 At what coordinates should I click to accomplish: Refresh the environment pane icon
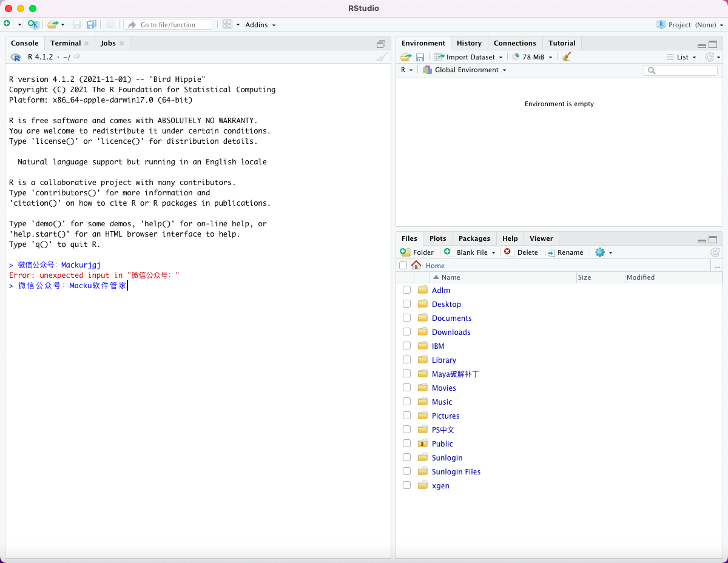(709, 57)
